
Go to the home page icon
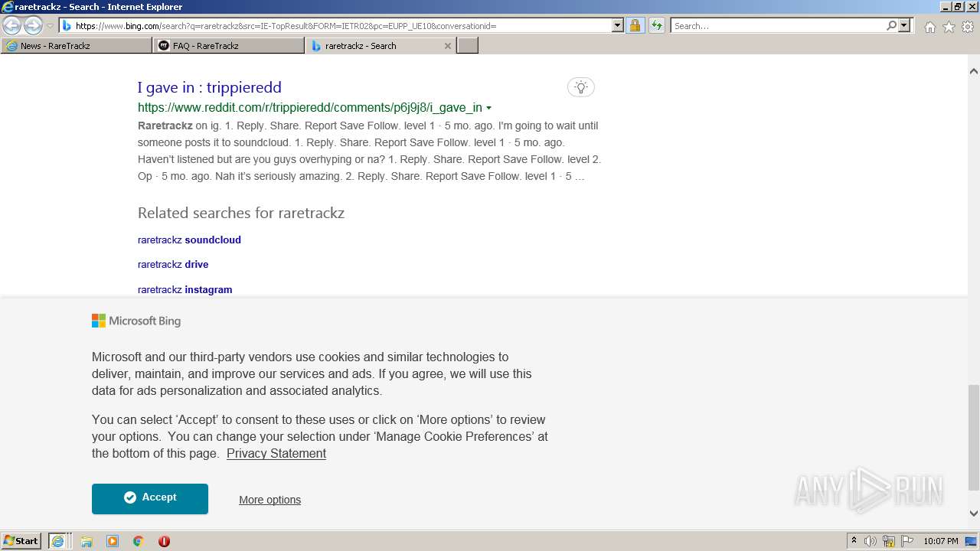pyautogui.click(x=929, y=27)
